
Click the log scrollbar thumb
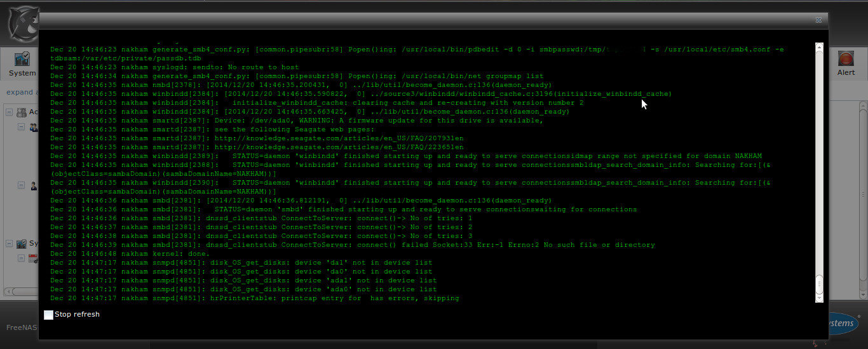tap(819, 284)
